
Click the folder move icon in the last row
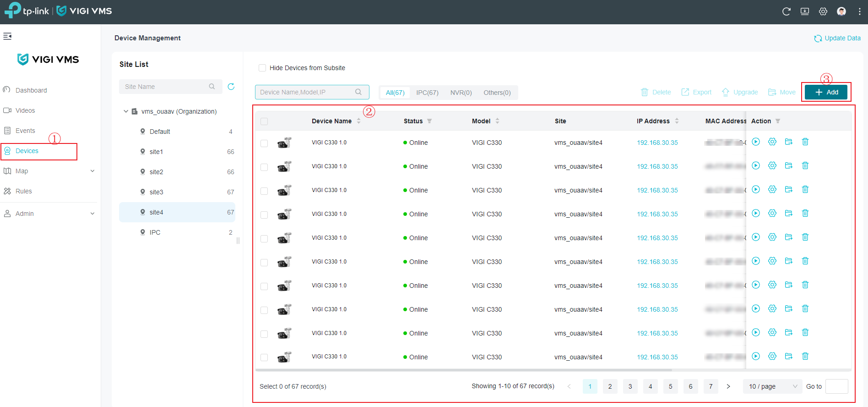(789, 357)
